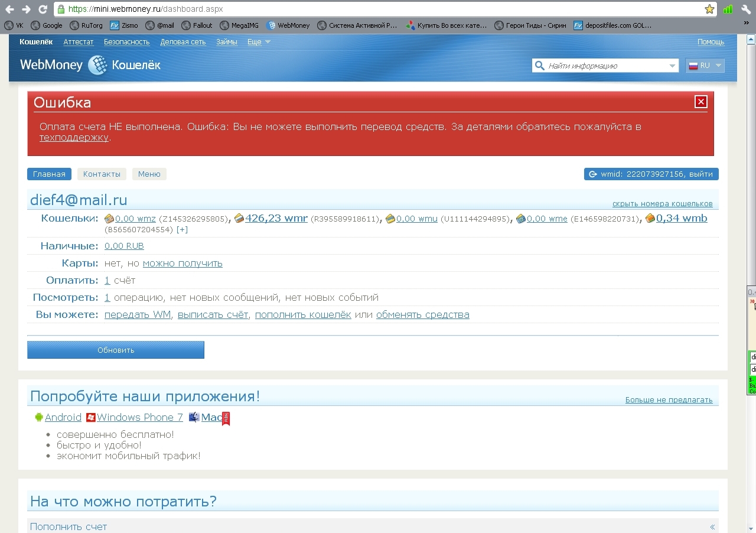Click the WebMoney Кошелёк logo

(90, 65)
